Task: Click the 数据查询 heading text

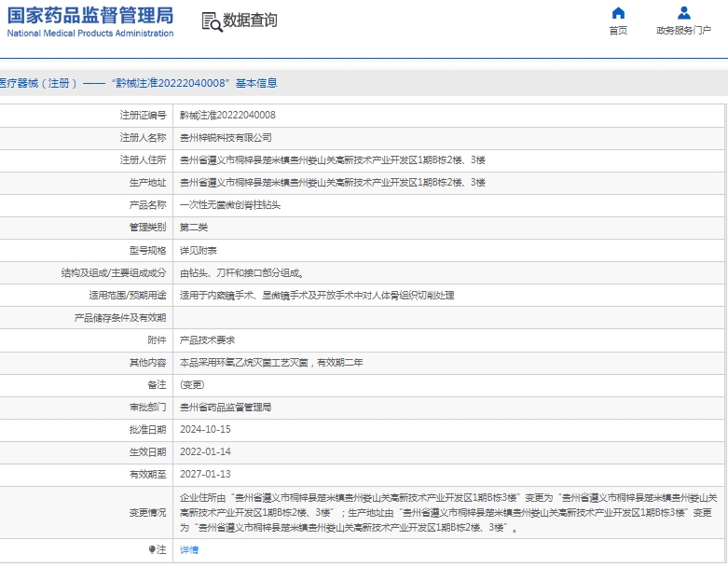Action: pos(250,21)
